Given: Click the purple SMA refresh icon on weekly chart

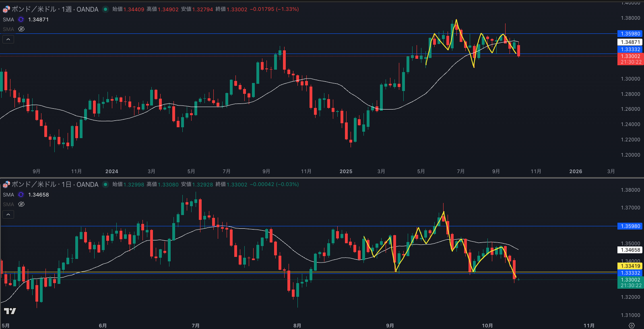Looking at the screenshot, I should tap(21, 19).
